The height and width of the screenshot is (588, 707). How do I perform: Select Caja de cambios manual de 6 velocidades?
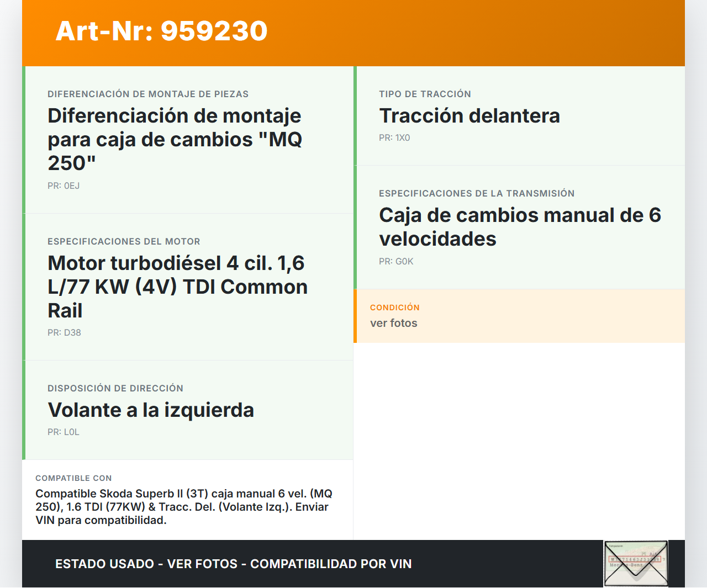[519, 227]
